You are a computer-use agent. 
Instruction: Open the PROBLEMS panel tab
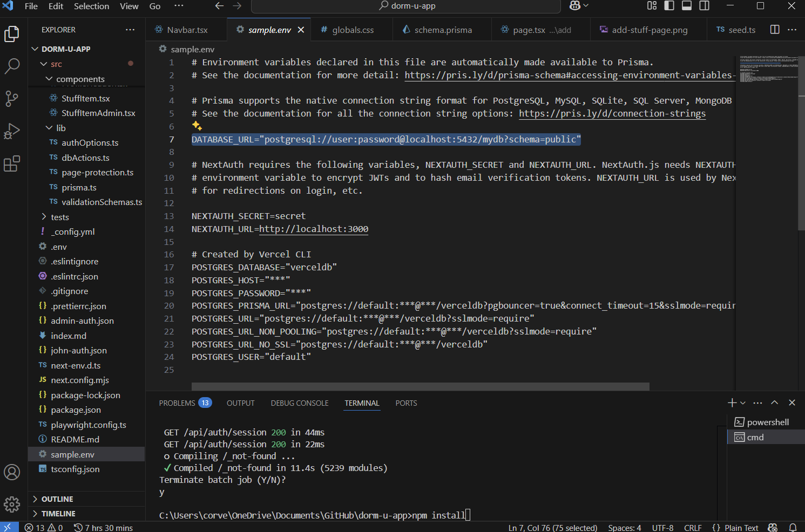pos(185,403)
